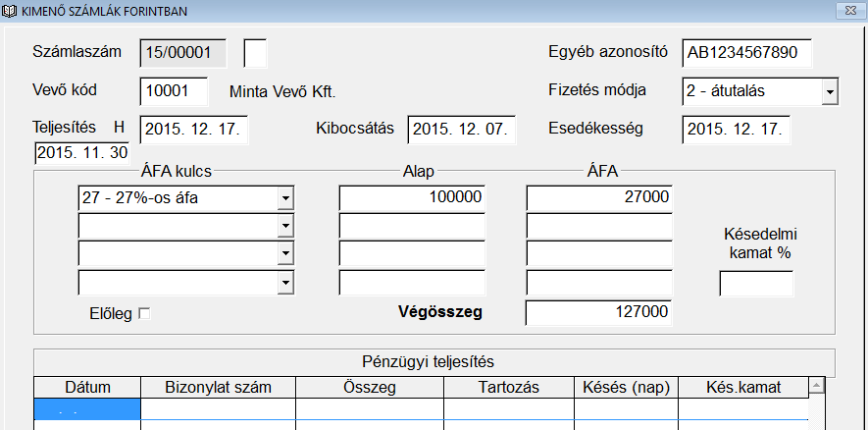This screenshot has width=868, height=430.
Task: Click the Végösszeg field showing 127000
Action: click(x=599, y=313)
